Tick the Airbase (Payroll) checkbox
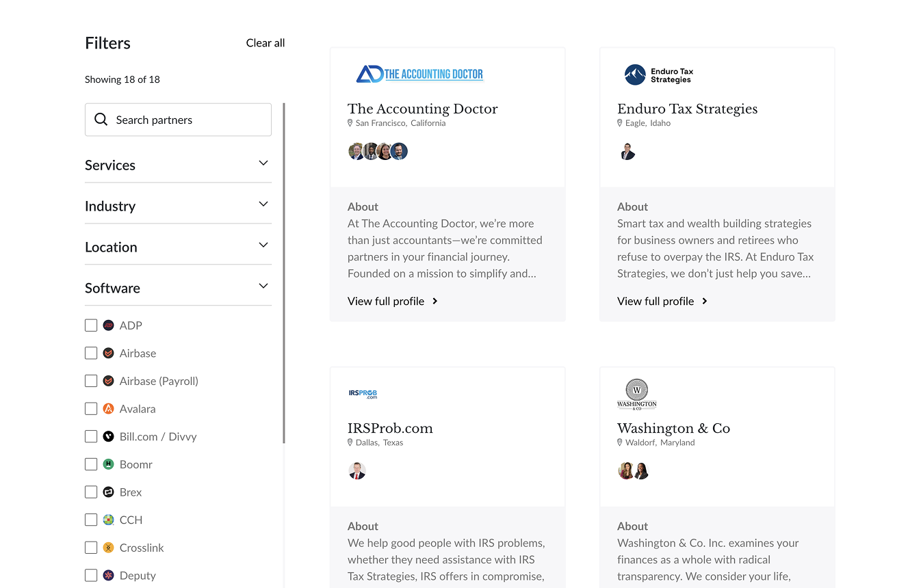The height and width of the screenshot is (588, 921). point(91,381)
